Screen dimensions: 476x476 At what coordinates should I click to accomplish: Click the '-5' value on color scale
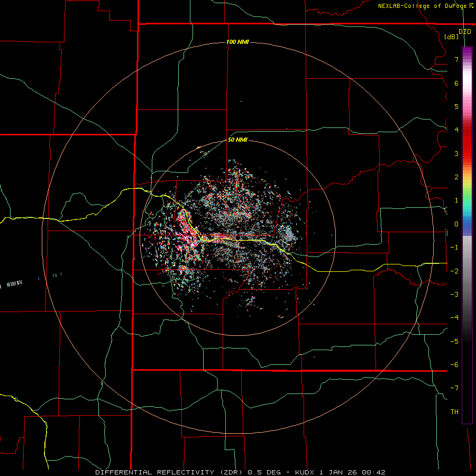pyautogui.click(x=454, y=341)
